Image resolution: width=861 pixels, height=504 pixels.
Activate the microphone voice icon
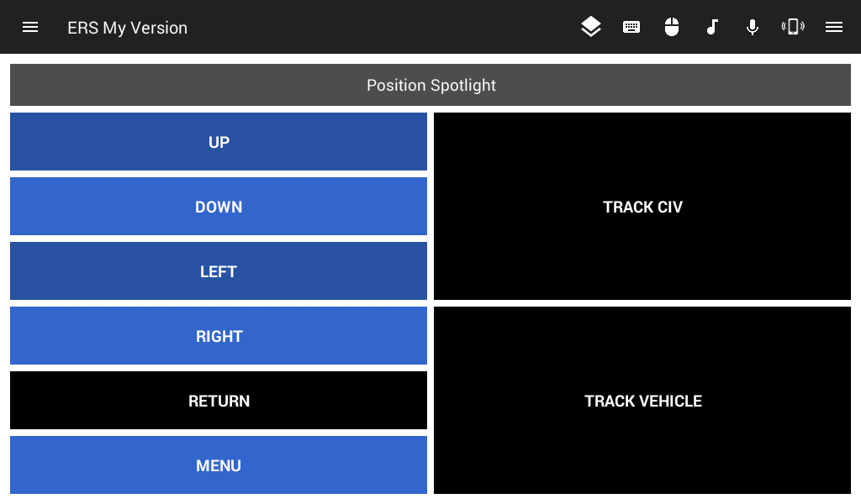pyautogui.click(x=753, y=27)
